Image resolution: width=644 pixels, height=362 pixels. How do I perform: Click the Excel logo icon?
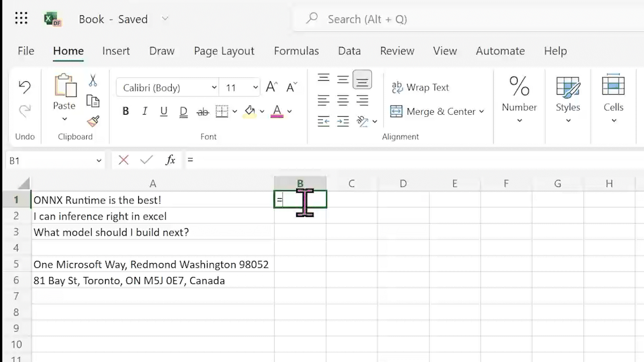tap(53, 19)
